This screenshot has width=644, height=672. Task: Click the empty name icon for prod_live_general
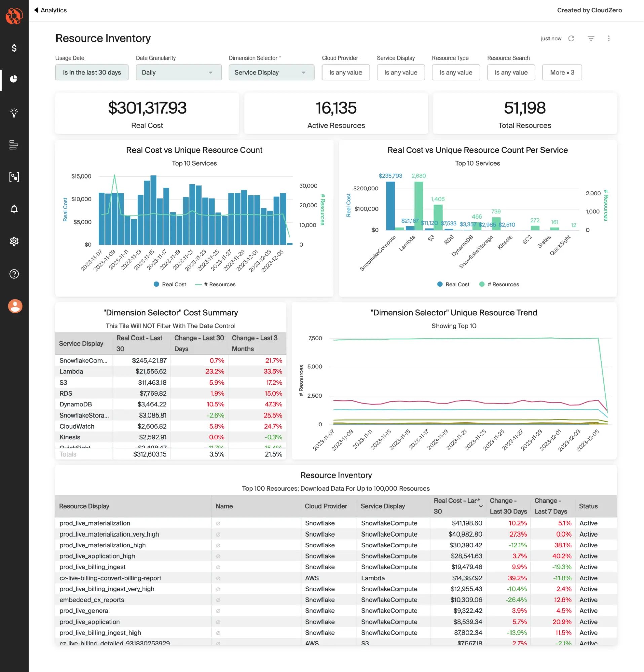(218, 611)
